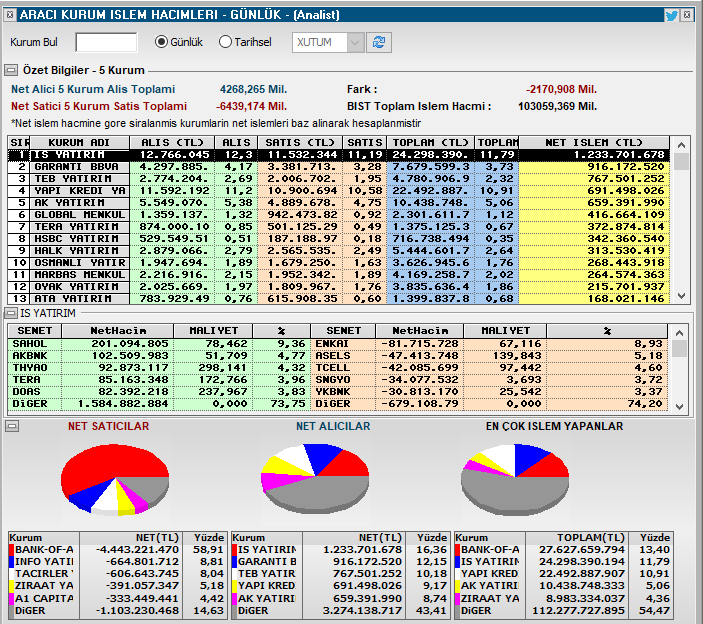Click the DOAS stock row
Screen dimensions: 703x624
159,392
